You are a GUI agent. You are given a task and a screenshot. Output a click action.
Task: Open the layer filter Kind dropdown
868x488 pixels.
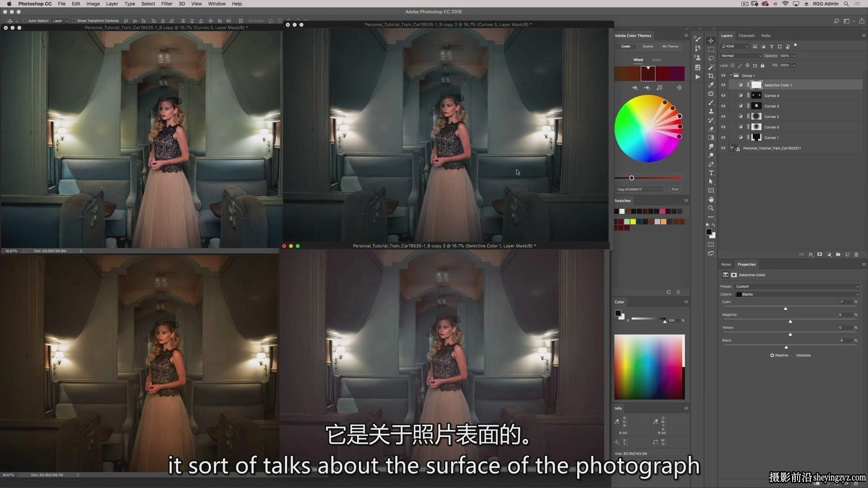[735, 47]
